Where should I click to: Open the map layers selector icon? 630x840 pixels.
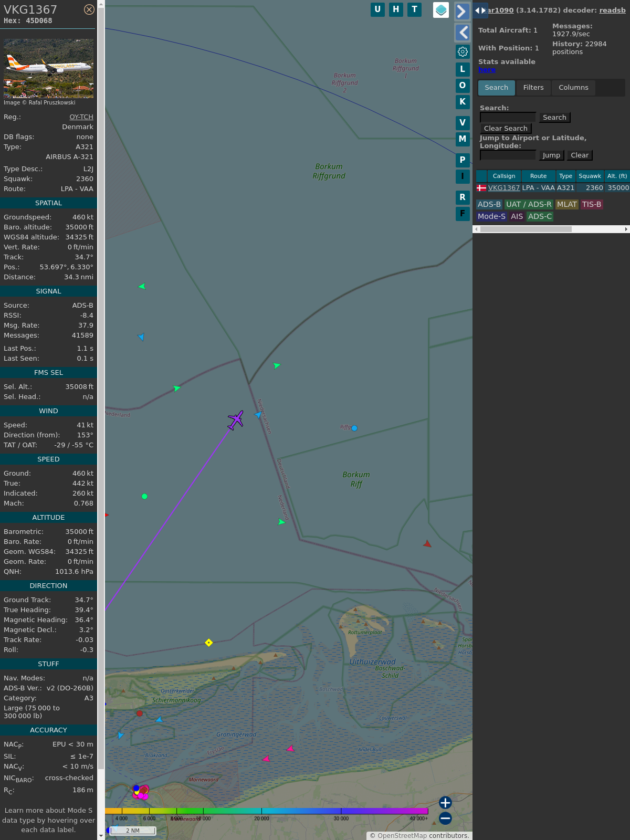441,10
